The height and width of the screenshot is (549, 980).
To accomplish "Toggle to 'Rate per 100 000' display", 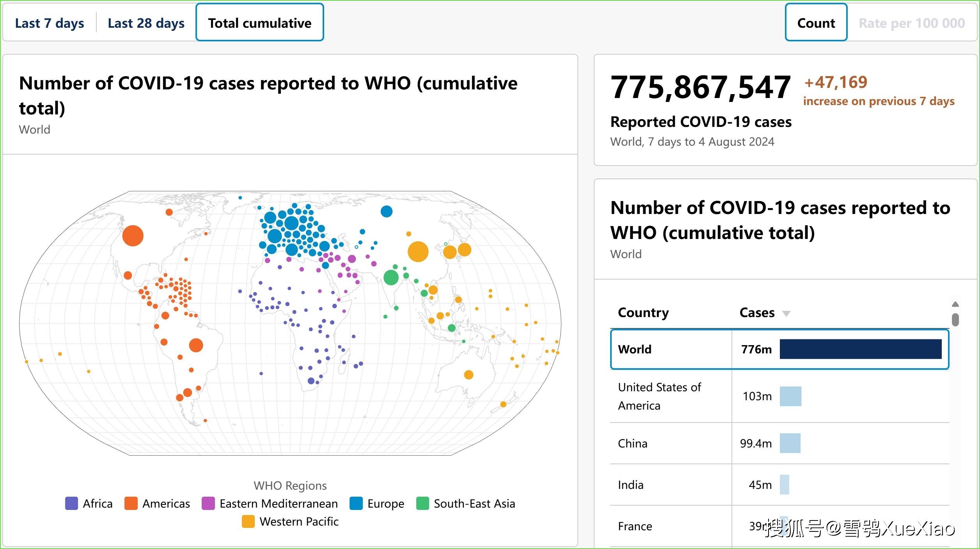I will tap(908, 23).
